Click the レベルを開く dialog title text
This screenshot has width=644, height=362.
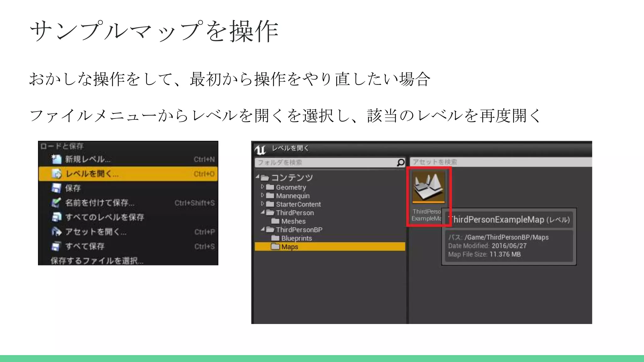click(290, 148)
